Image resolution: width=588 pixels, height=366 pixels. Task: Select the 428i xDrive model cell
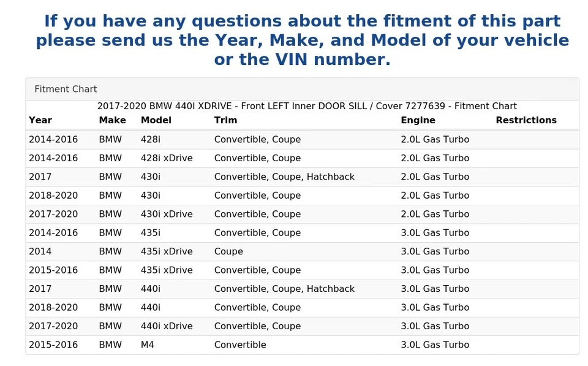[x=167, y=158]
